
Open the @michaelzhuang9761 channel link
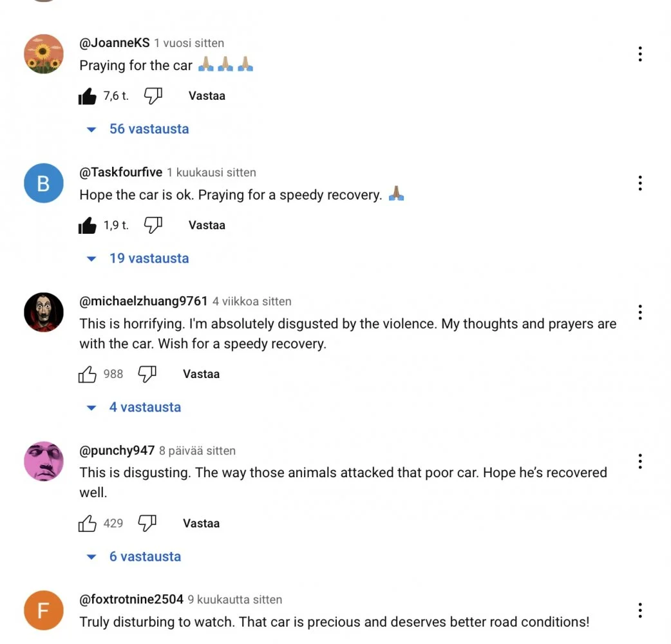(144, 301)
